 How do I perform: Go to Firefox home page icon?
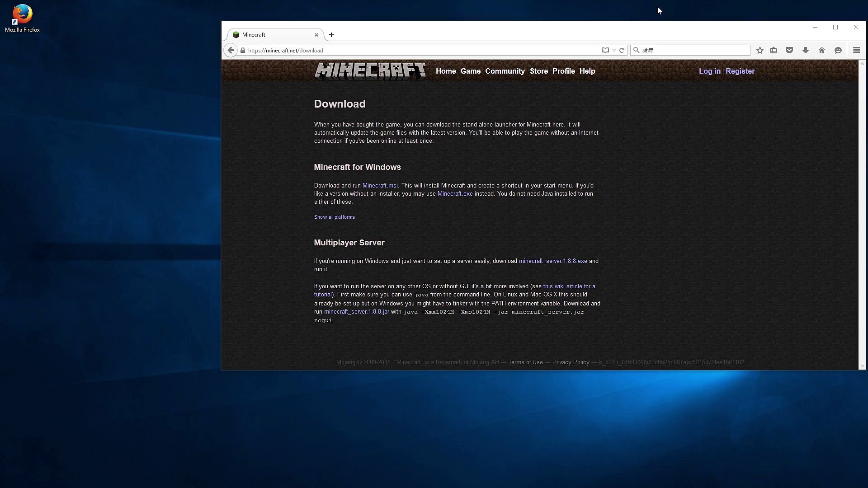pyautogui.click(x=822, y=50)
